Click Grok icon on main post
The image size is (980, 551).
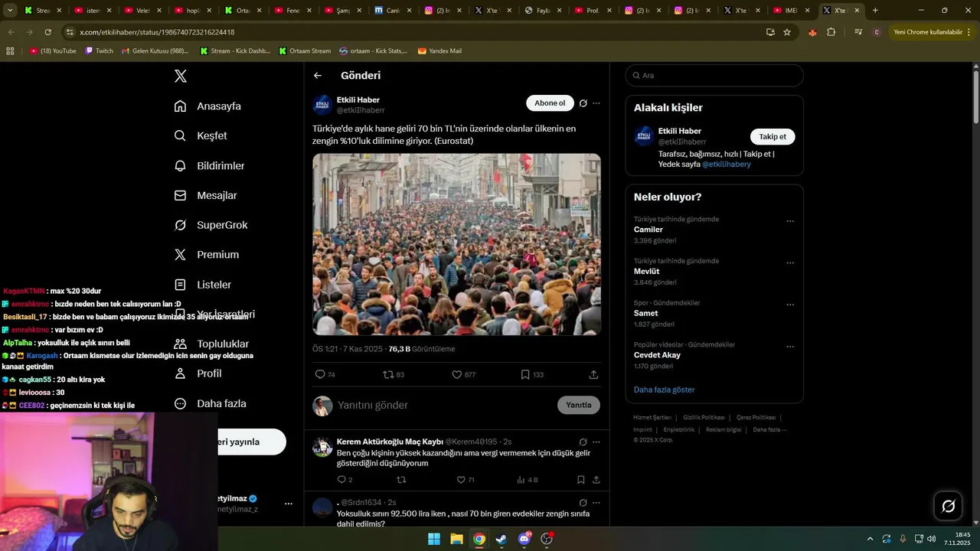tap(583, 103)
